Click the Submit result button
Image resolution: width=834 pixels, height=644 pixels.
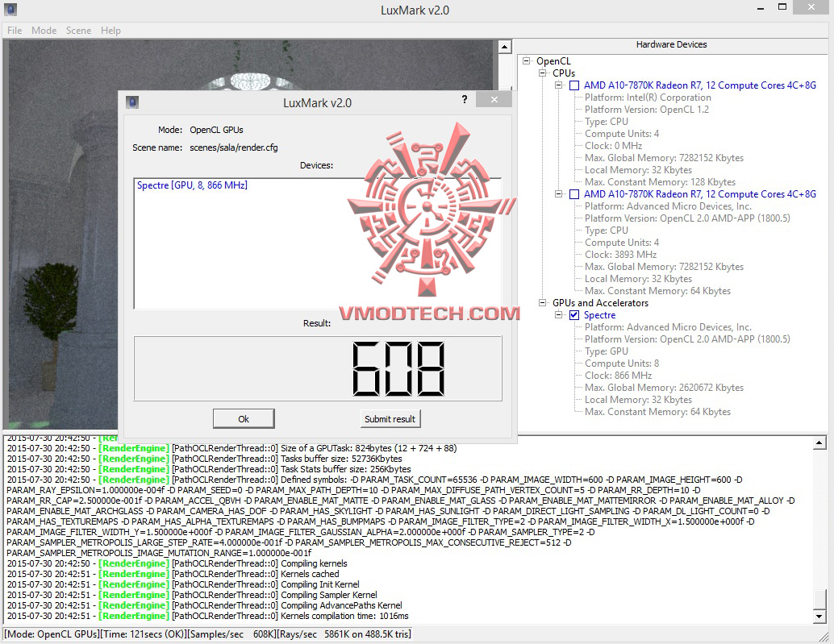coord(390,418)
